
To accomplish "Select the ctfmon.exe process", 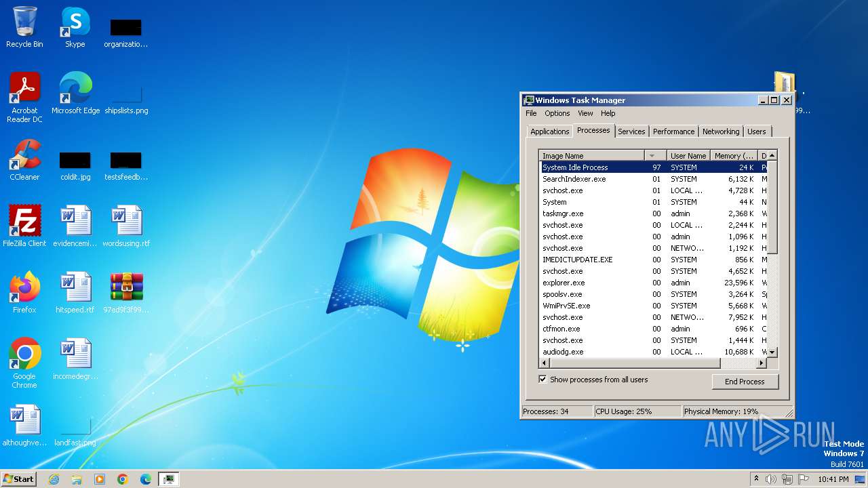I will point(653,329).
